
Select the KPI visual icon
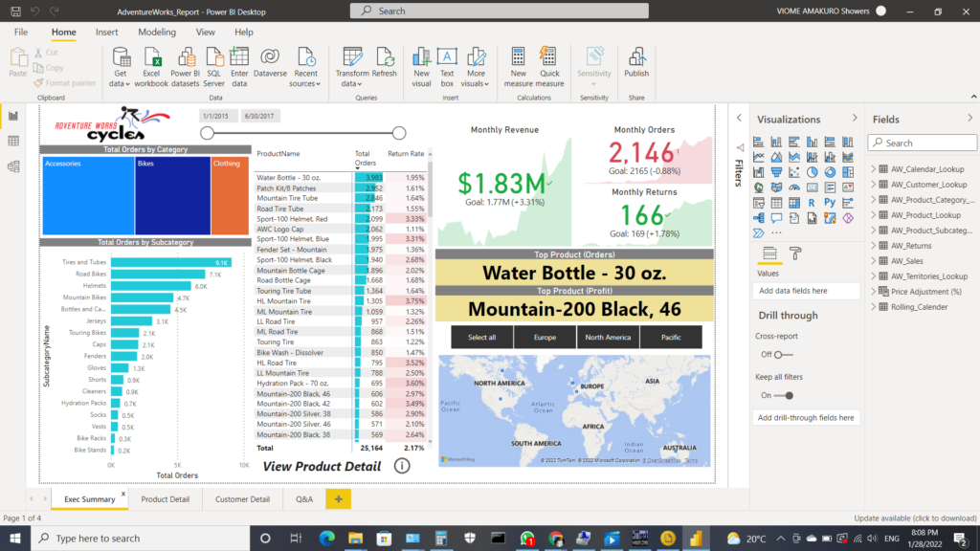pyautogui.click(x=848, y=187)
